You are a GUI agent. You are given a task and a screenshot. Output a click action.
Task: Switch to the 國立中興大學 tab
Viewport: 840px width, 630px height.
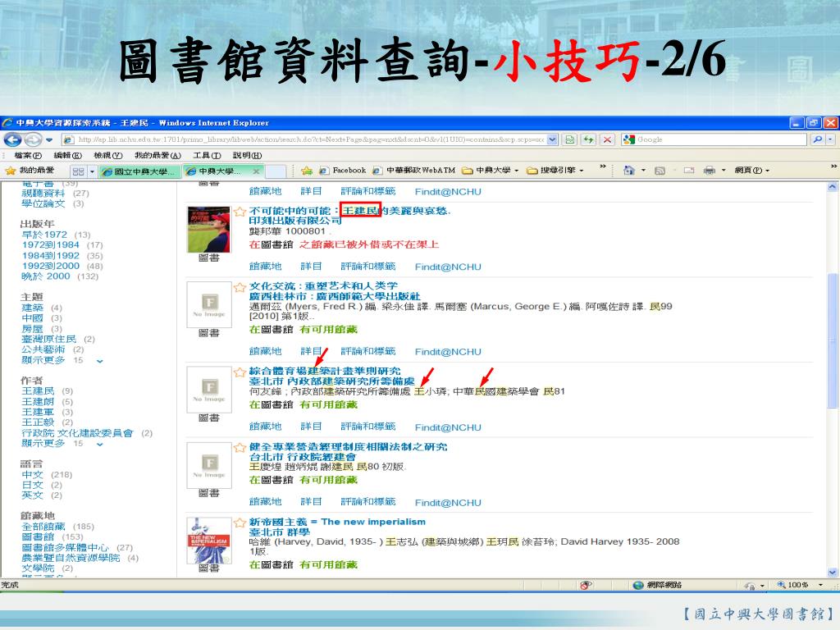[x=139, y=171]
